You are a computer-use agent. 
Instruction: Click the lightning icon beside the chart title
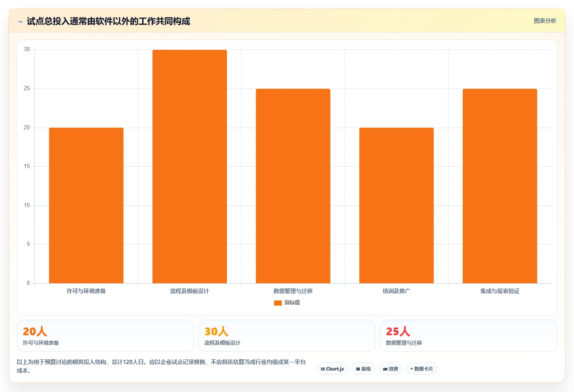[20, 21]
